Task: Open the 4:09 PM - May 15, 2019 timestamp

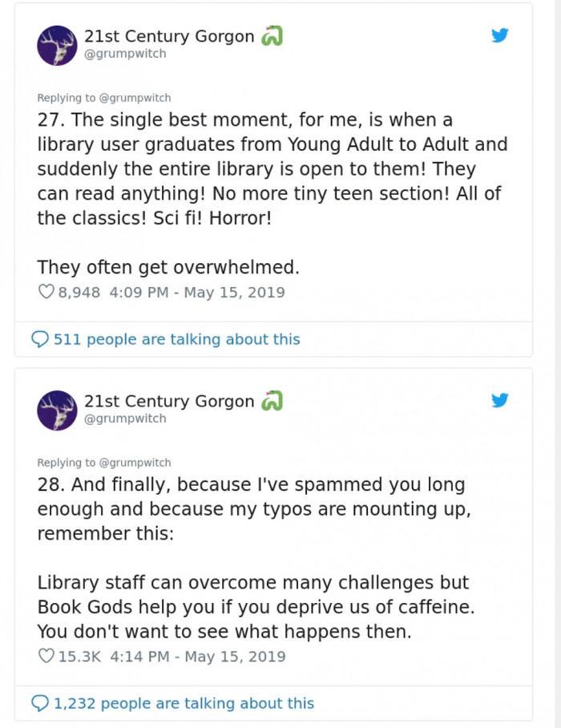Action: tap(197, 292)
